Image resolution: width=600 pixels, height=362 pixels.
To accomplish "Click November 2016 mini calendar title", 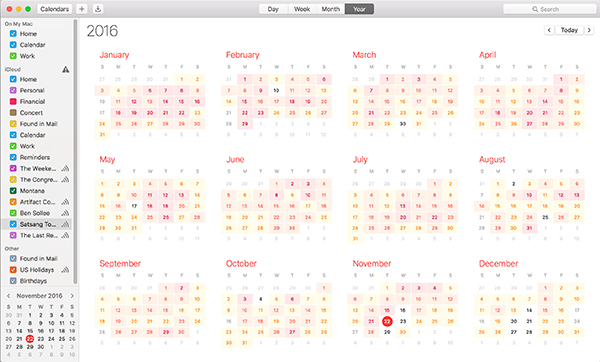I will tap(39, 296).
